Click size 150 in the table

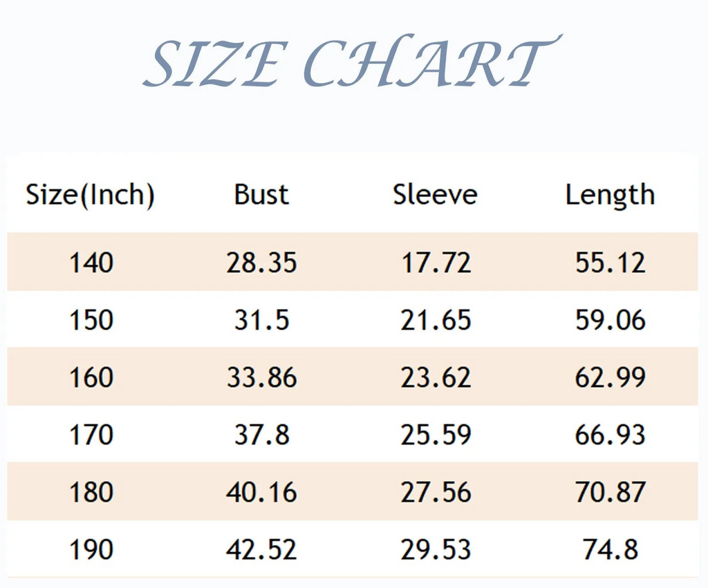click(x=91, y=320)
